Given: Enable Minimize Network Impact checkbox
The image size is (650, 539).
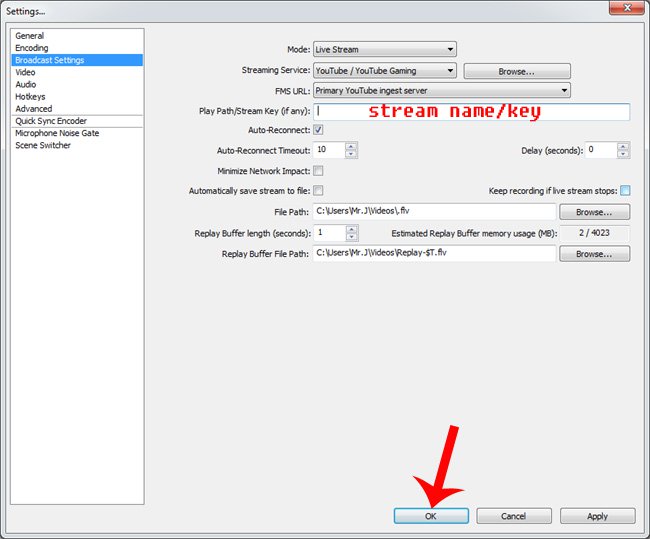Looking at the screenshot, I should [x=318, y=171].
